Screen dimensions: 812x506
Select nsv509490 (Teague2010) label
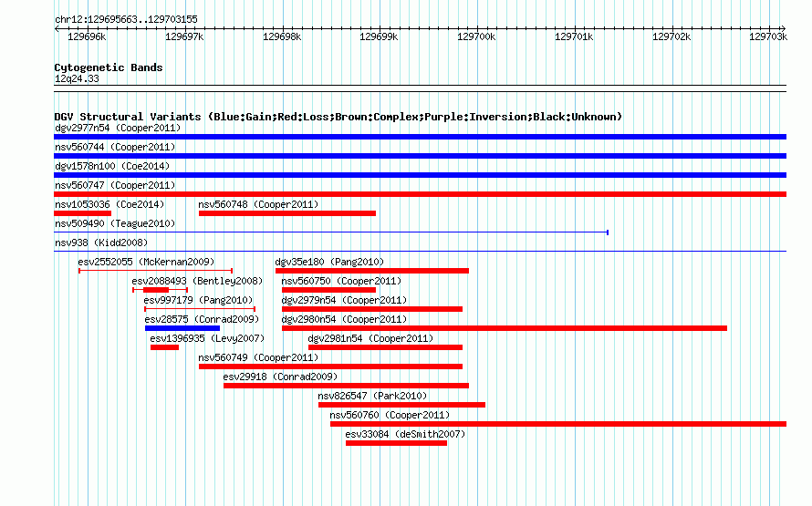tap(115, 223)
